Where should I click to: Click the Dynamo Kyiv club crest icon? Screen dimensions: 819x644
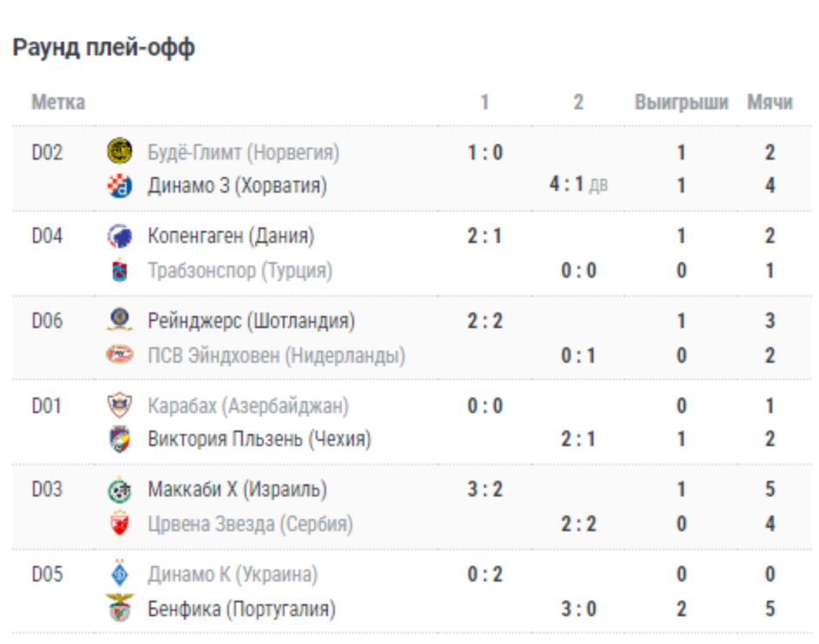pos(120,575)
